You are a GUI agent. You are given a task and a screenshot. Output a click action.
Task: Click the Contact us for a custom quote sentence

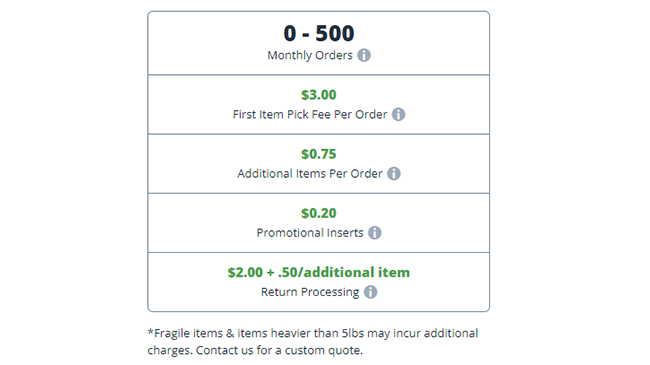click(x=279, y=350)
